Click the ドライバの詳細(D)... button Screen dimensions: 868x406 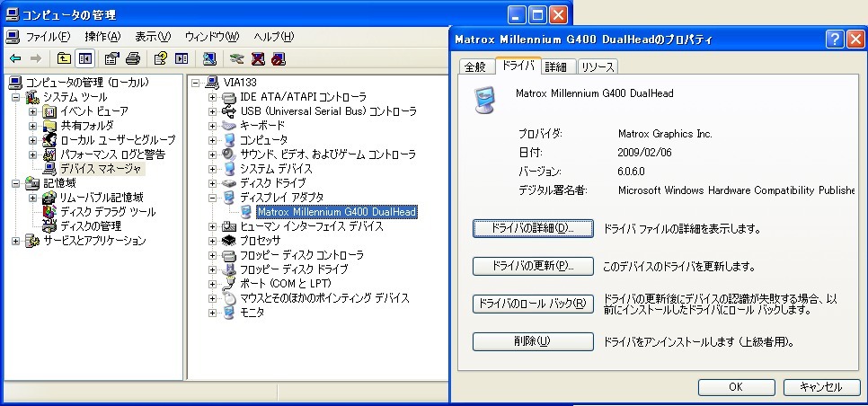click(x=533, y=228)
